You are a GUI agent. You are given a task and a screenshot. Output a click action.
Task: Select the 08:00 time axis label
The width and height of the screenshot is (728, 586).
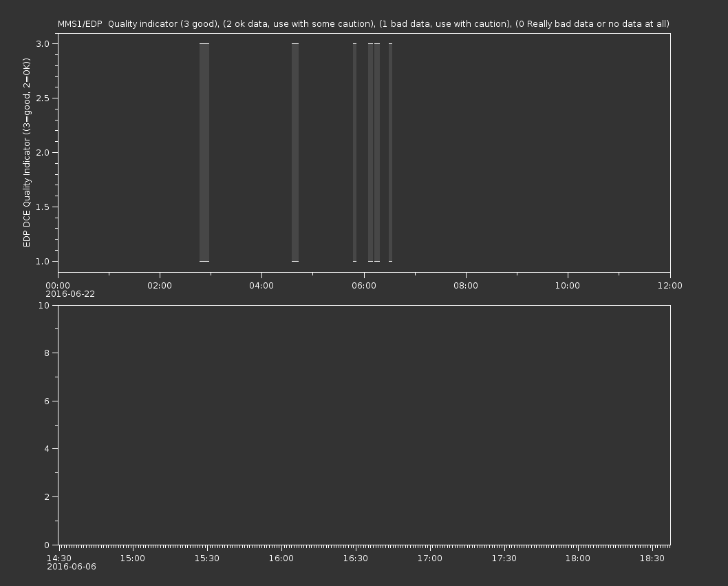click(x=466, y=286)
